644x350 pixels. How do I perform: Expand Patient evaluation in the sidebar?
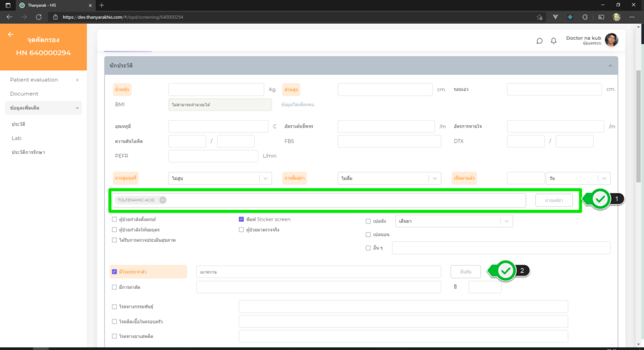(43, 80)
